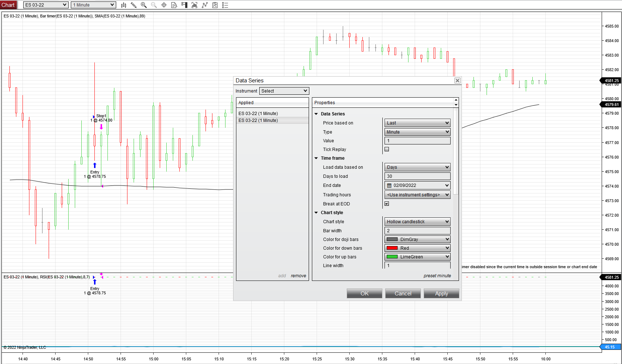
Task: Open the Properties sheet icon in toolbar
Action: 215,5
